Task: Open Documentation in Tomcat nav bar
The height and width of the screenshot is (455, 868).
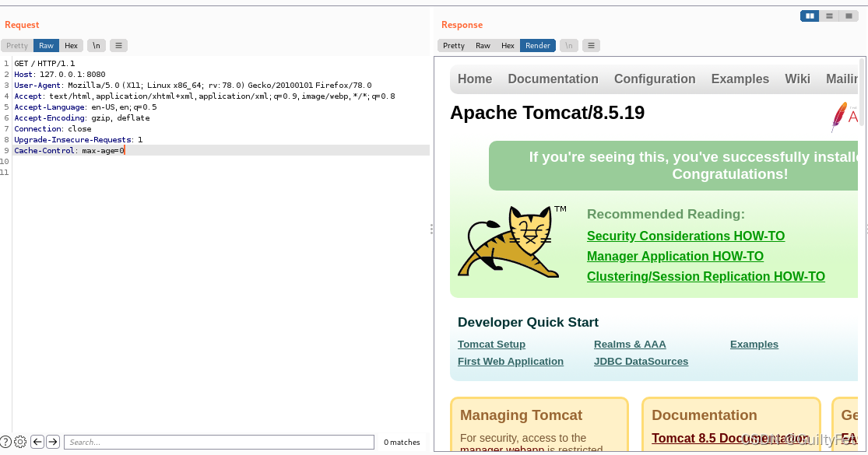Action: pos(553,79)
